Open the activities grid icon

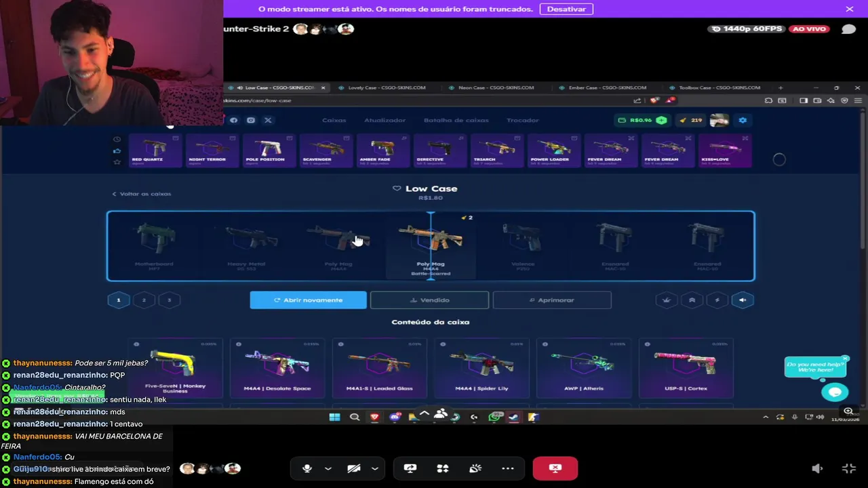pos(443,468)
